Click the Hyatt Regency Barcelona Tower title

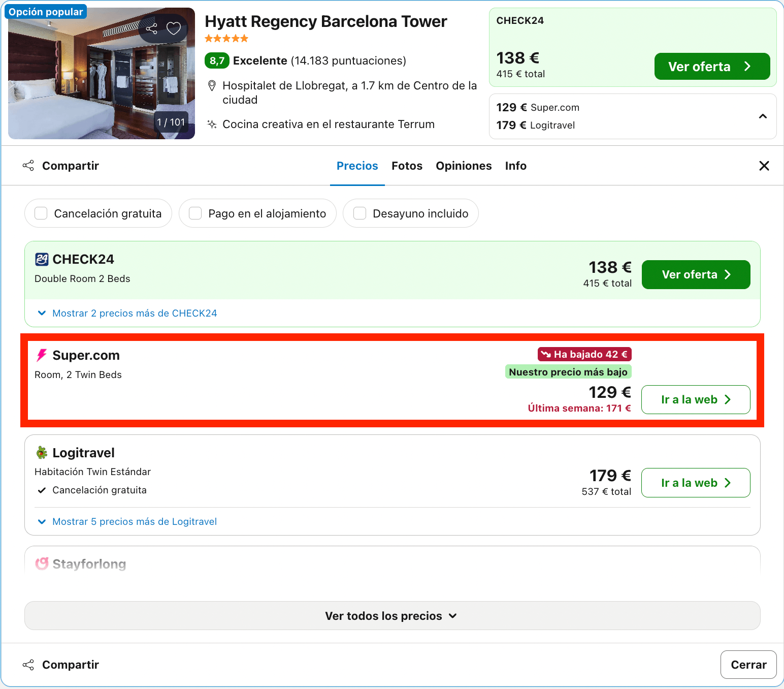325,21
